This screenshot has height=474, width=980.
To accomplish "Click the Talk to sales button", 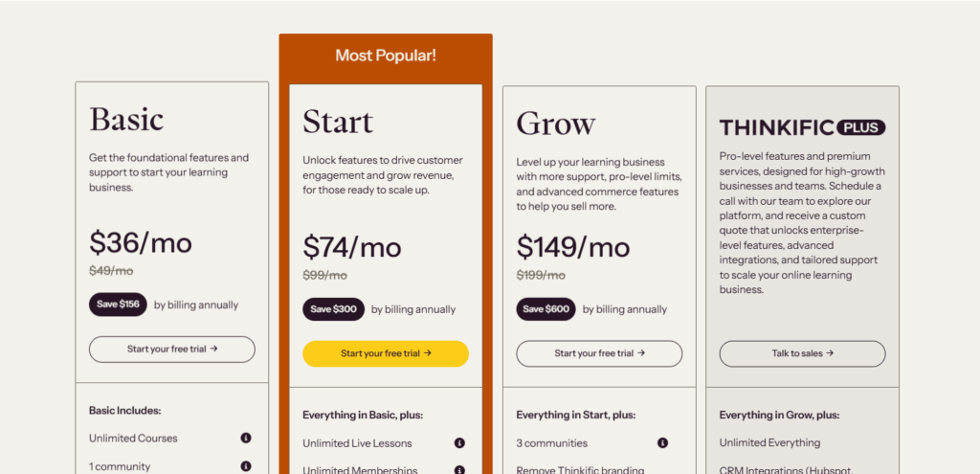I will click(802, 353).
